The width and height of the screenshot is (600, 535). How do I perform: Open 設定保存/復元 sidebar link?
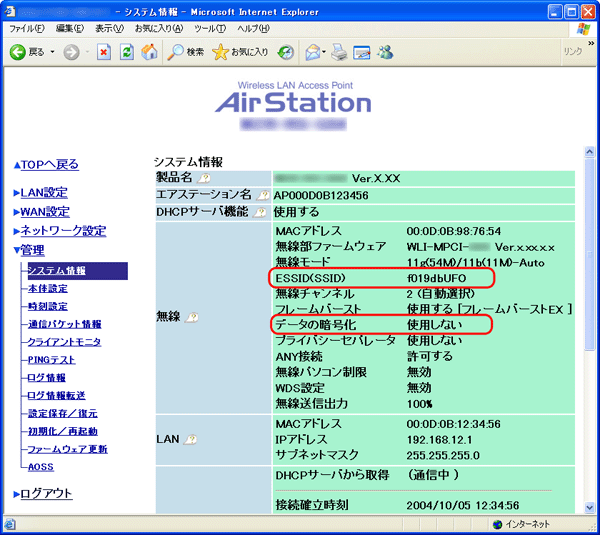point(63,413)
